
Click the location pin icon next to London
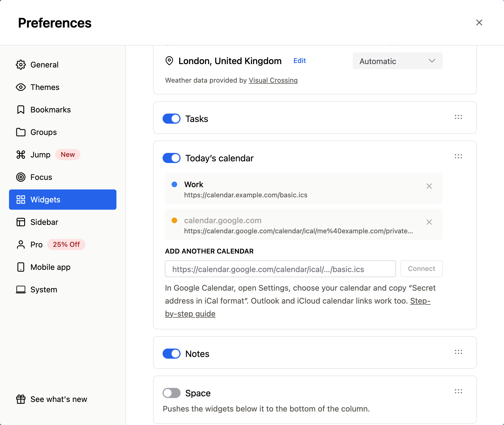(x=169, y=61)
